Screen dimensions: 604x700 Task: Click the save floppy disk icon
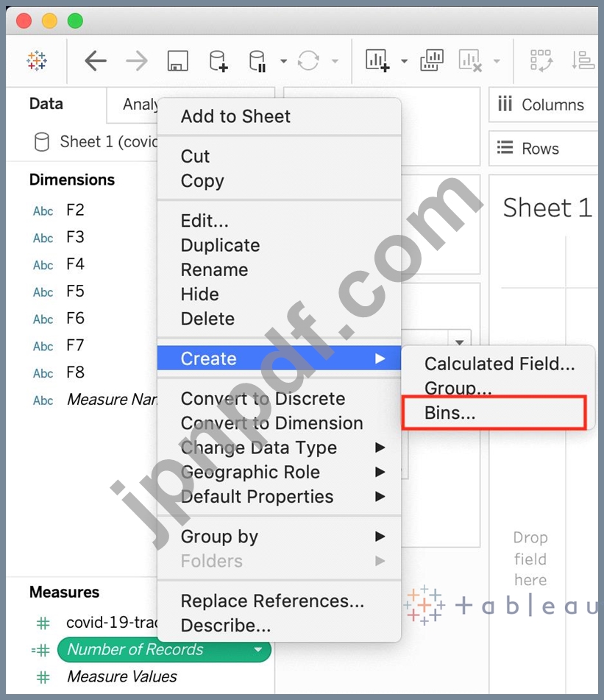tap(177, 60)
